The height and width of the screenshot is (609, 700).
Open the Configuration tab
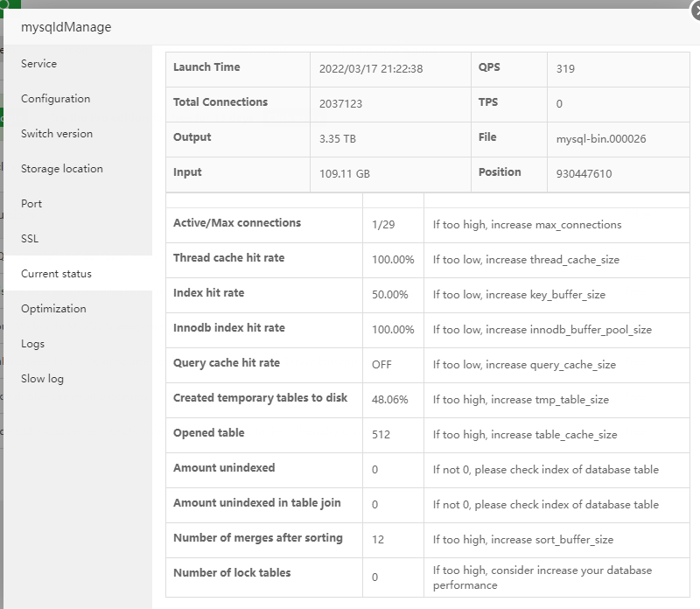[55, 99]
